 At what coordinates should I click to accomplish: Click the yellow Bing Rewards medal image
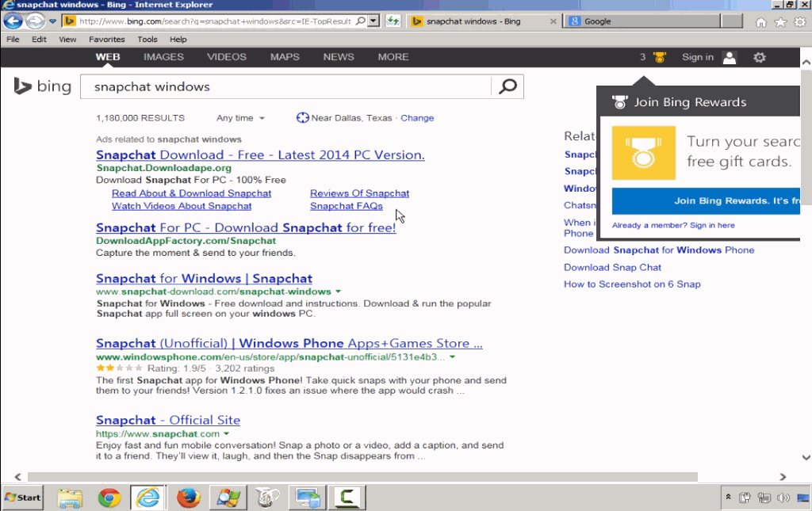point(644,153)
